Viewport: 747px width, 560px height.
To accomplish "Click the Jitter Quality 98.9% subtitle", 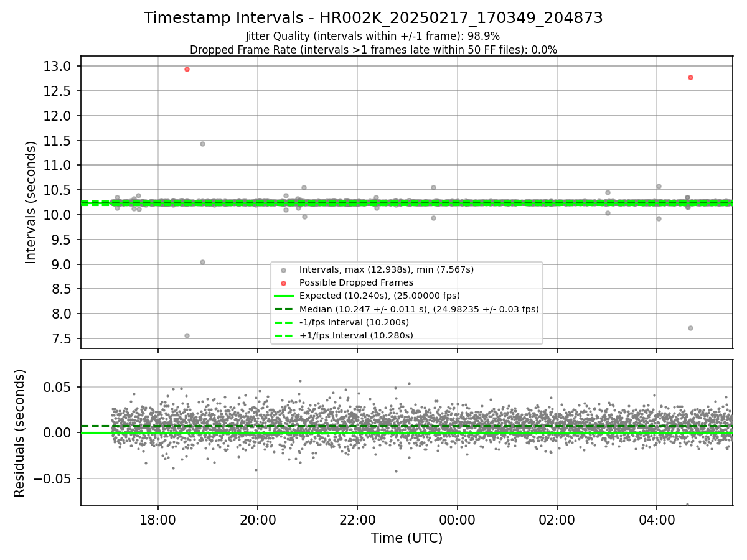I will tap(373, 36).
